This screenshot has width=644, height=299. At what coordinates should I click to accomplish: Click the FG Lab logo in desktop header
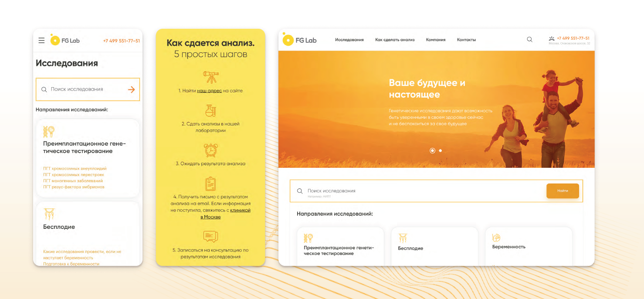(300, 40)
